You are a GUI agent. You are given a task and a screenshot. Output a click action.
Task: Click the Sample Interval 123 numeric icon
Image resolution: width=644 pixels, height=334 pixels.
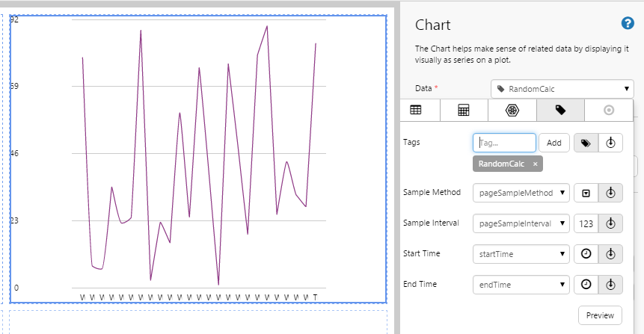tap(586, 223)
